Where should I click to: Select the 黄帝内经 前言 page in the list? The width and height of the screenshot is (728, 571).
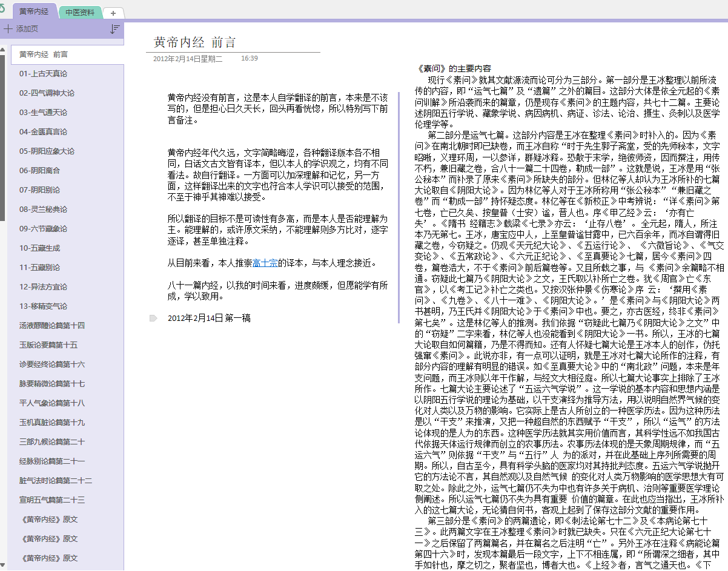(x=44, y=54)
